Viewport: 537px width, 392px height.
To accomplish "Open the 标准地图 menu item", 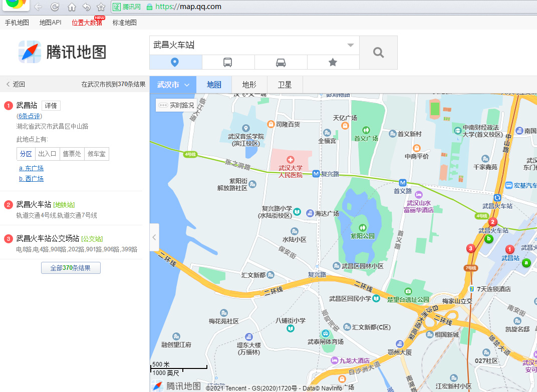I will 125,23.
